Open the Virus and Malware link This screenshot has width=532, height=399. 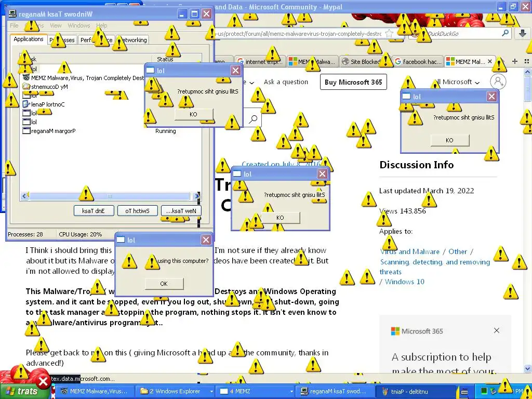click(409, 252)
